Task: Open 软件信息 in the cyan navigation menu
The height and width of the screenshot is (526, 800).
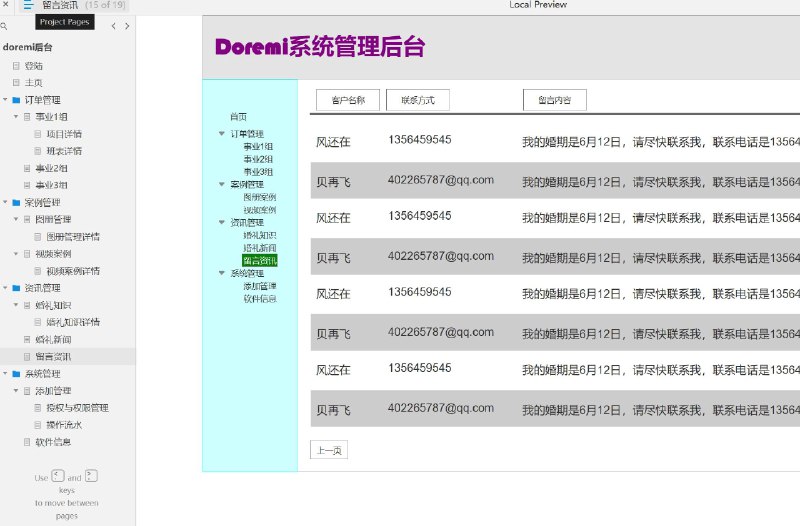Action: 260,299
